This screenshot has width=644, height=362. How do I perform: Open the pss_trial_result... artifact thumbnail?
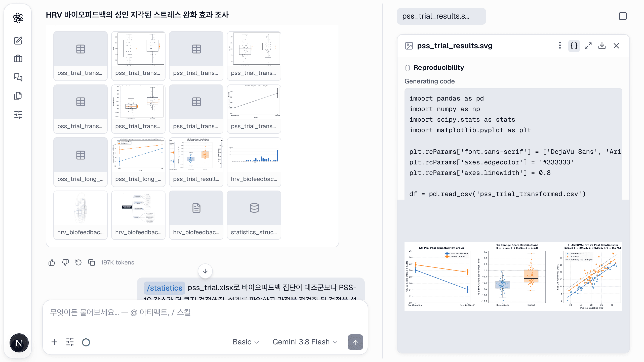point(196,162)
